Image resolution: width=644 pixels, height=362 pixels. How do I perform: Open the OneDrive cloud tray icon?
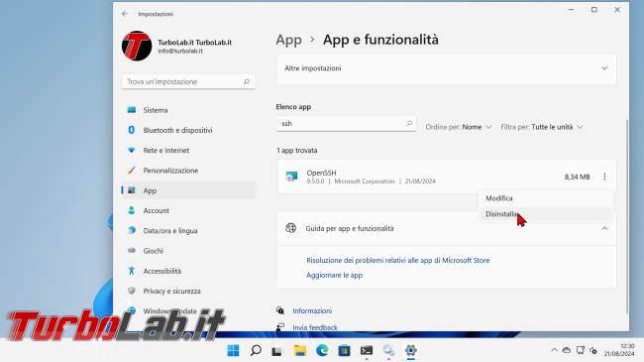tap(567, 350)
